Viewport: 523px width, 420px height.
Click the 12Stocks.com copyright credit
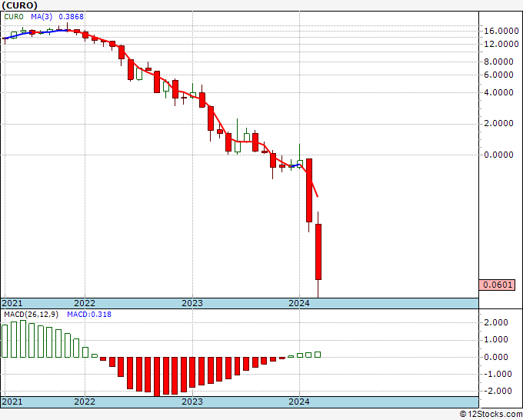click(491, 415)
